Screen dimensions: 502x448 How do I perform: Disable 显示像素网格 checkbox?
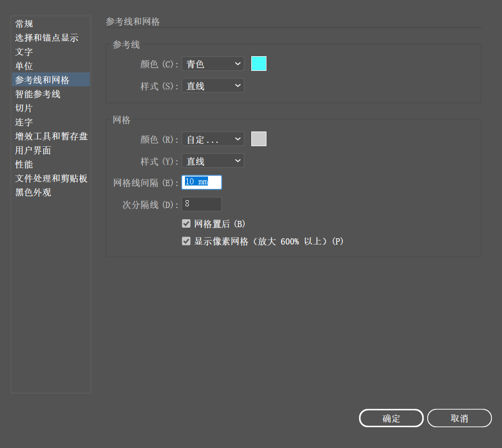pos(187,241)
